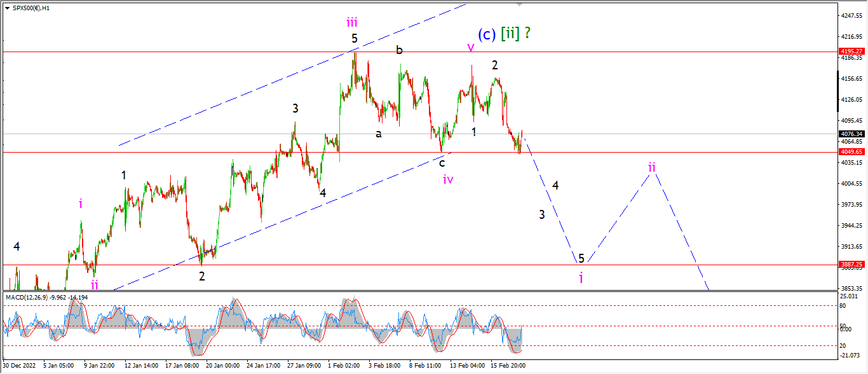Click the 3887.25 red price level tag
The image size is (868, 374).
coord(852,264)
